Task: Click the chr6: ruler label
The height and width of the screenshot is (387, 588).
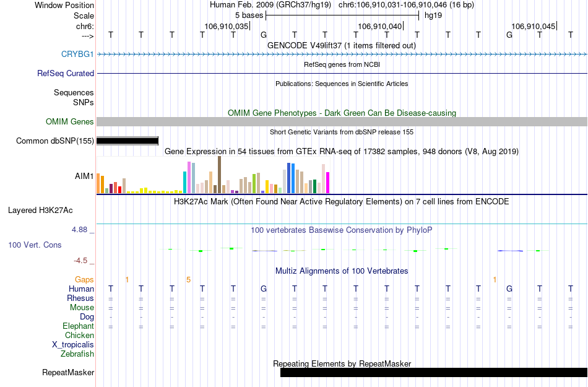Action: click(85, 26)
